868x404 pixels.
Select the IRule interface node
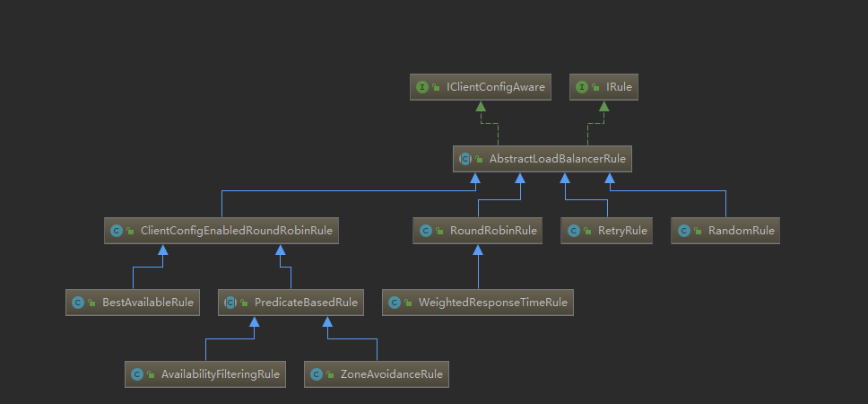coord(604,87)
